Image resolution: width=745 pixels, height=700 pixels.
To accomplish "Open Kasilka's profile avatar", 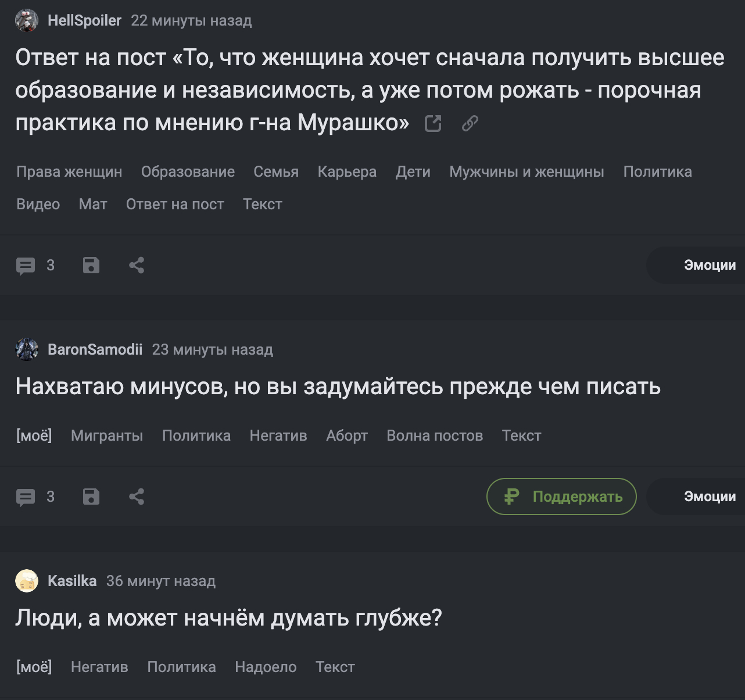I will point(27,581).
